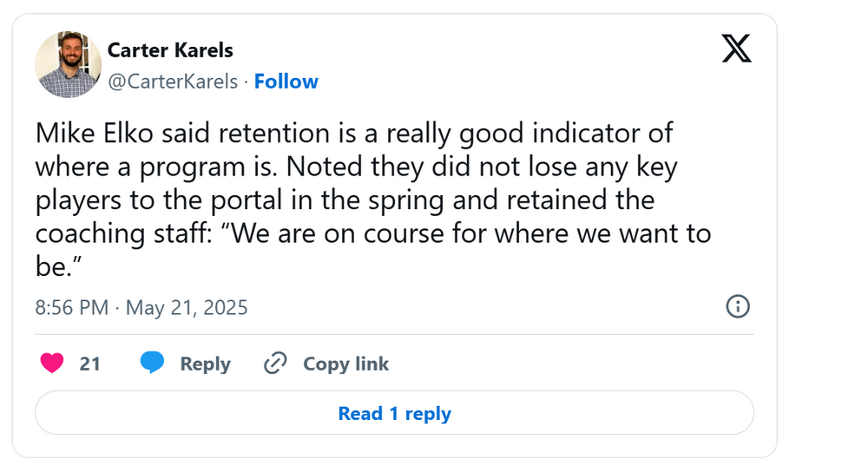The height and width of the screenshot is (466, 868).
Task: Select the Copy link text
Action: tap(345, 364)
